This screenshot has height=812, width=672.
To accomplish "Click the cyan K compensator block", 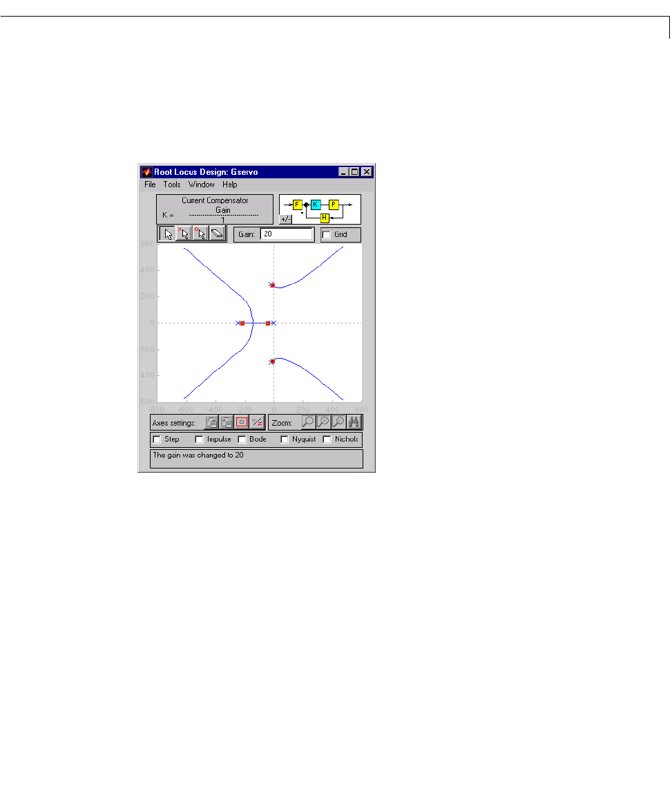I will pos(316,205).
